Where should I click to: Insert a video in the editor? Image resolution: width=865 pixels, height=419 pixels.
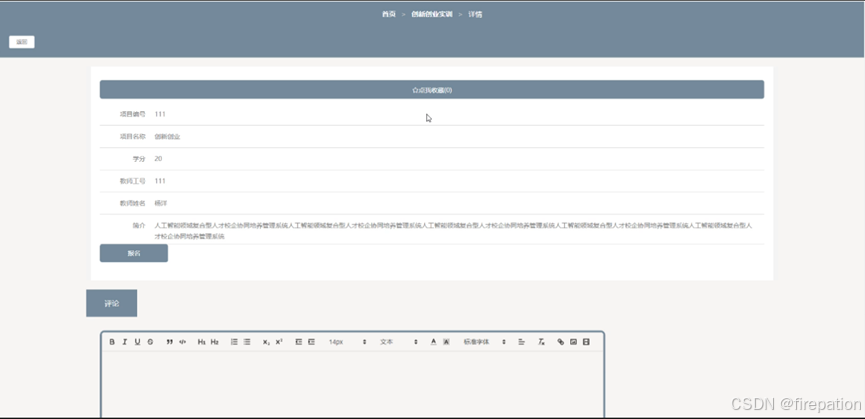[x=586, y=342]
